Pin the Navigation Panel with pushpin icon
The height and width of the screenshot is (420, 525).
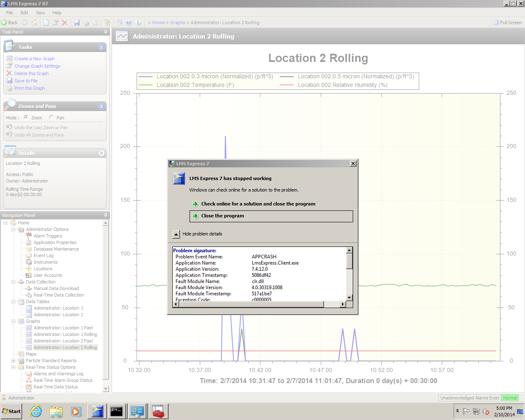click(105, 215)
